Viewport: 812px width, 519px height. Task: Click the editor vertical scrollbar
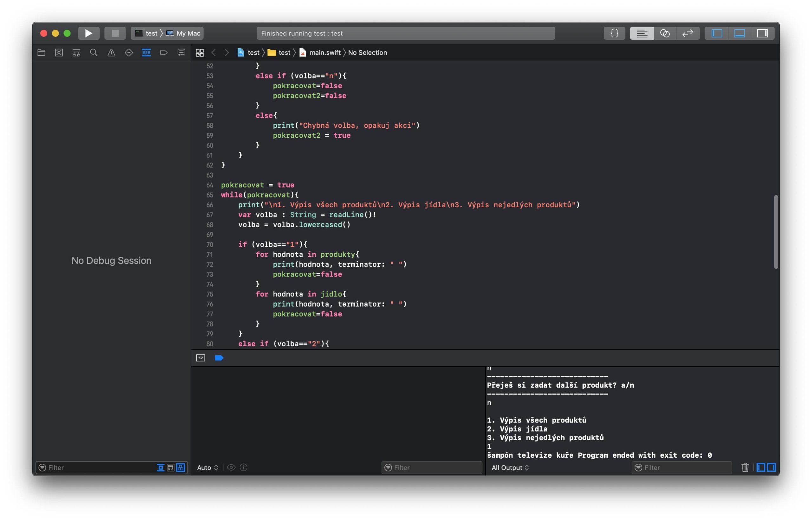click(x=776, y=231)
